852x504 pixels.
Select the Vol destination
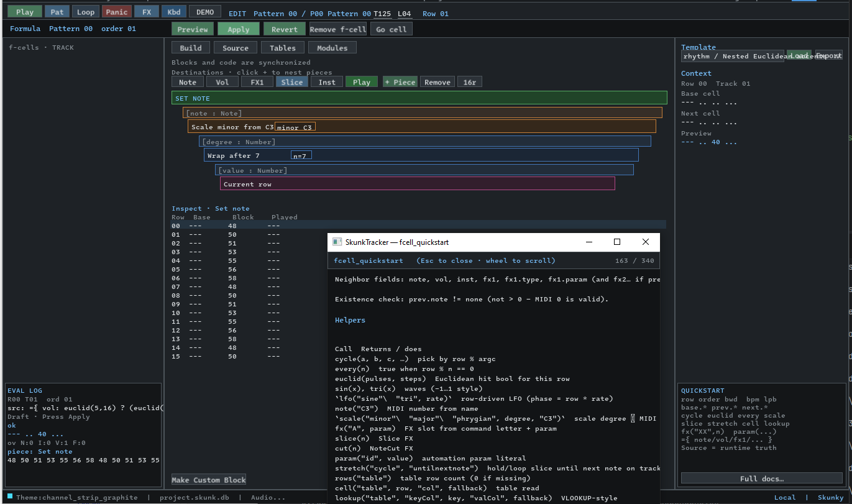[x=222, y=82]
